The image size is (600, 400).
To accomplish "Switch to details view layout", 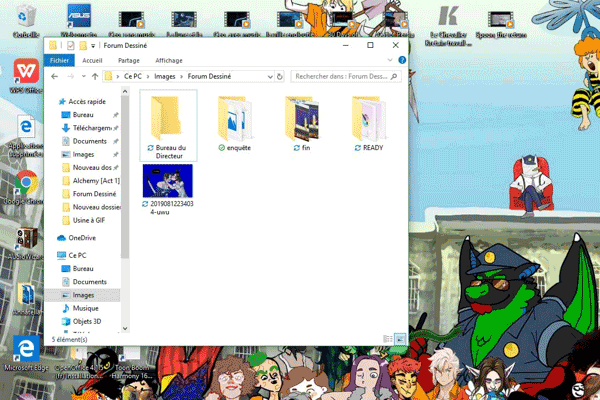I will 388,339.
